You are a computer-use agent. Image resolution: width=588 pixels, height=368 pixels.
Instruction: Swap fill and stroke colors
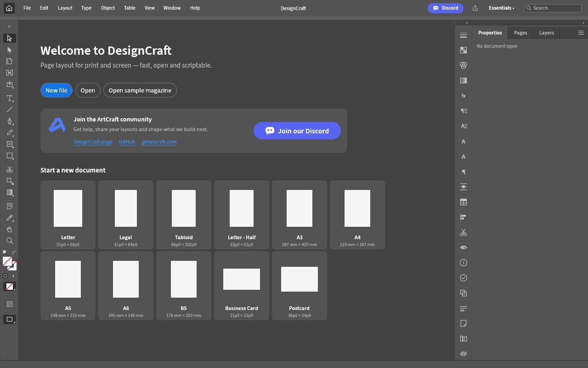pyautogui.click(x=14, y=252)
